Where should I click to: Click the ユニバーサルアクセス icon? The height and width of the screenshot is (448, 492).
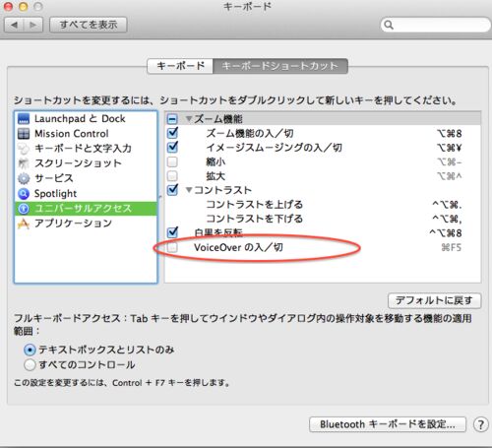[24, 209]
